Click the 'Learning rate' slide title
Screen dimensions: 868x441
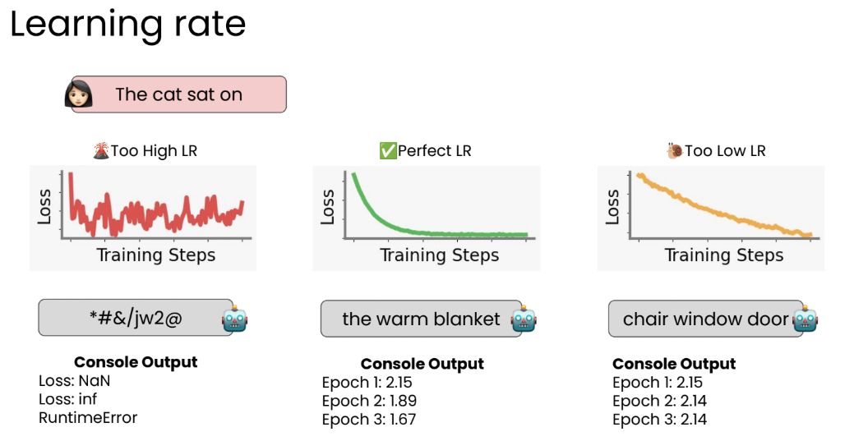[x=128, y=25]
